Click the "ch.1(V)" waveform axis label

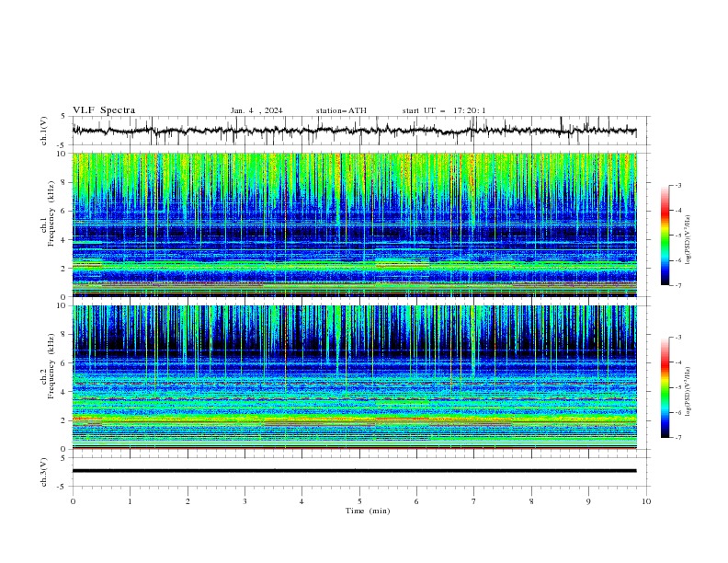[44, 131]
